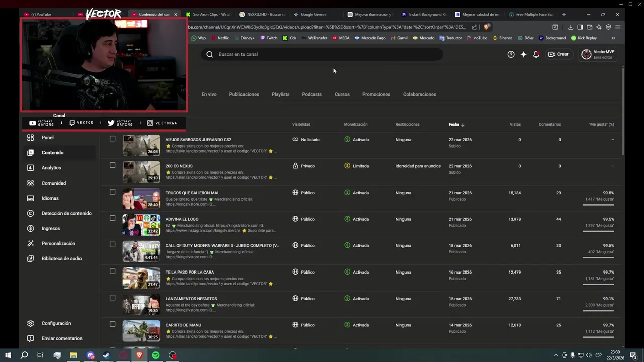The width and height of the screenshot is (644, 362).
Task: Click the sparkle assistant icon near Crear
Action: (x=523, y=54)
